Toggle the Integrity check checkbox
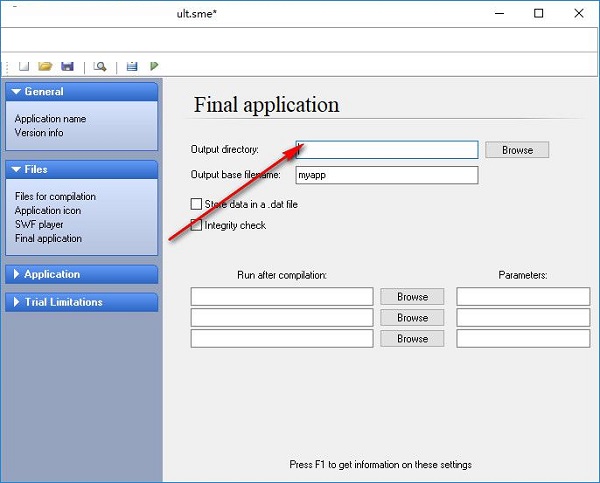Viewport: 600px width, 483px height. (196, 225)
